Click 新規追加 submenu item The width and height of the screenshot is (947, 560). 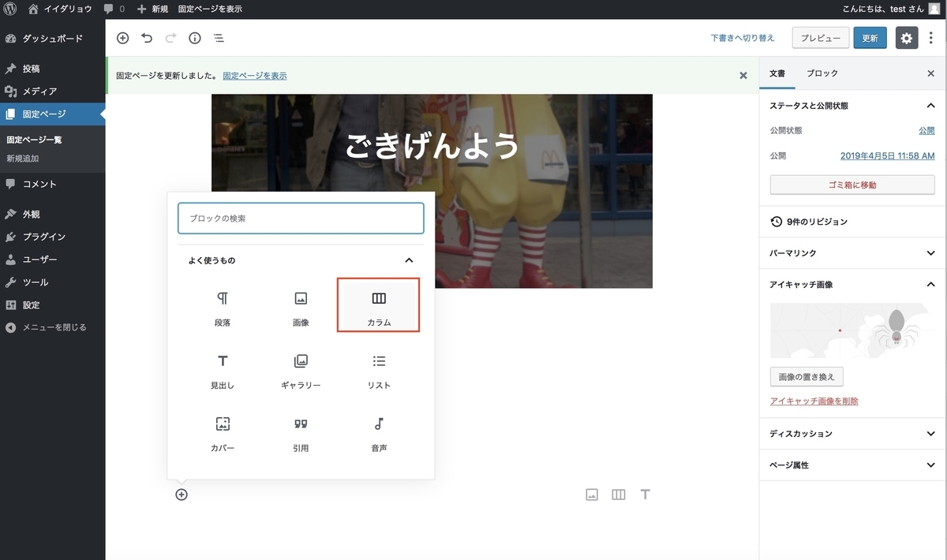pyautogui.click(x=23, y=159)
